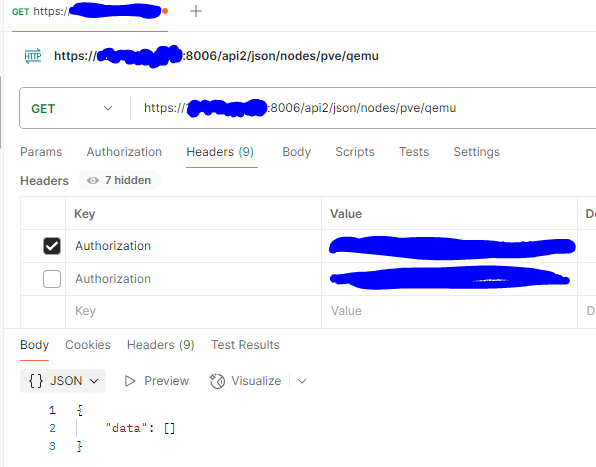Select the response Body tab
This screenshot has width=596, height=467.
(x=35, y=345)
